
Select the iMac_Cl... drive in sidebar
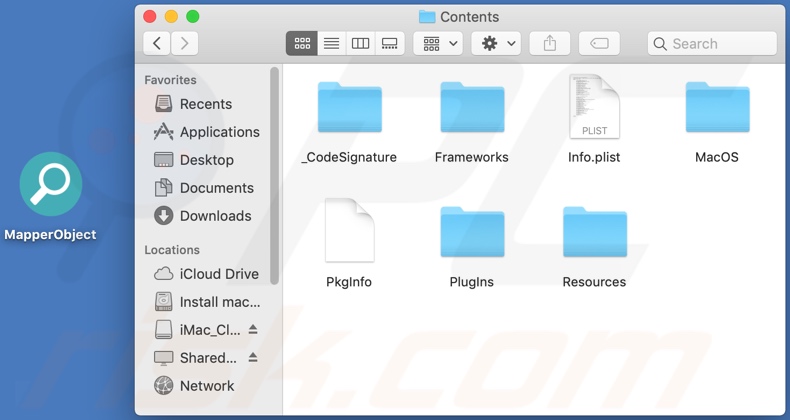(x=196, y=330)
